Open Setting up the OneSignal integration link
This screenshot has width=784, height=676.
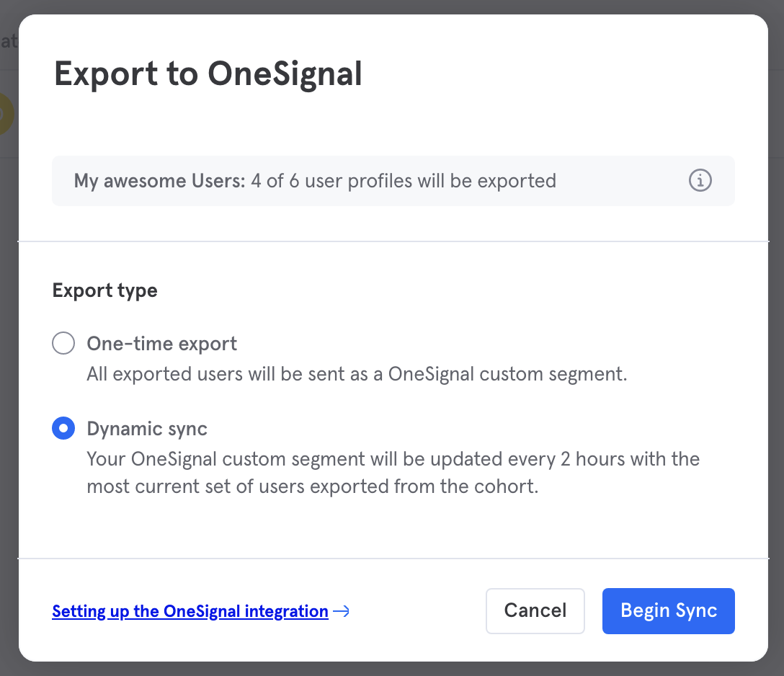(190, 611)
